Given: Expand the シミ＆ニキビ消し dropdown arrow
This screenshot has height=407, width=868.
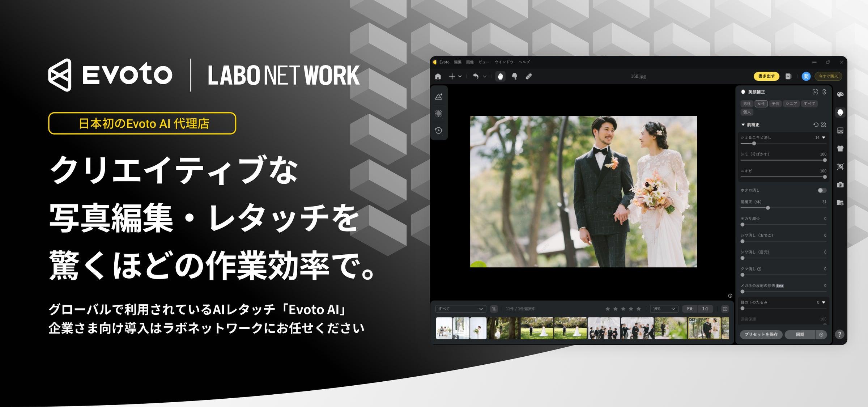Looking at the screenshot, I should (x=824, y=137).
